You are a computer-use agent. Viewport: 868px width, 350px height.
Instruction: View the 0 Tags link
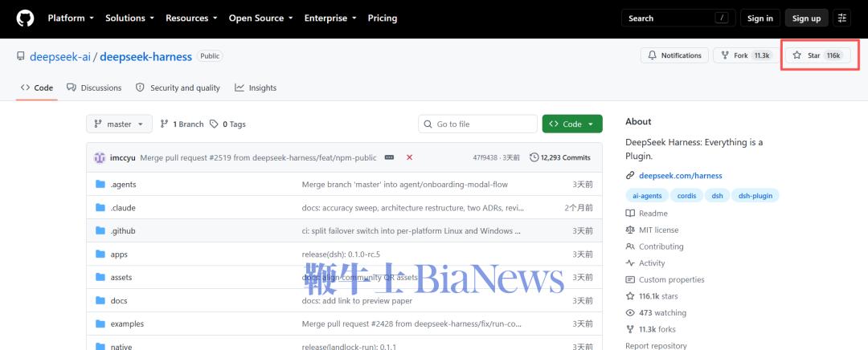click(227, 124)
